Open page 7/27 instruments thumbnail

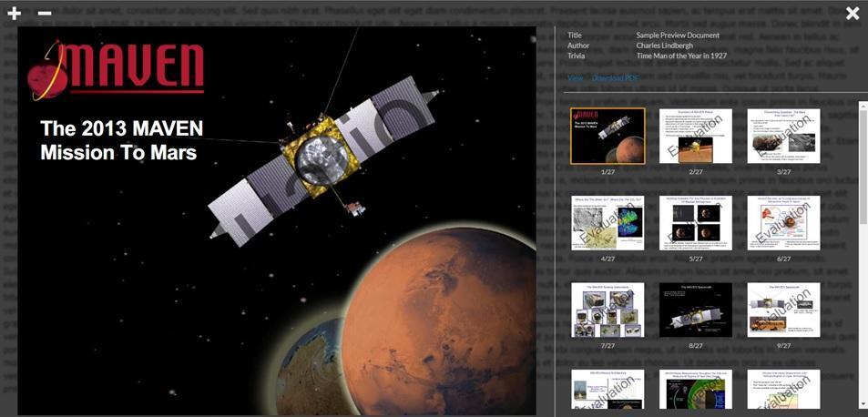click(x=608, y=310)
